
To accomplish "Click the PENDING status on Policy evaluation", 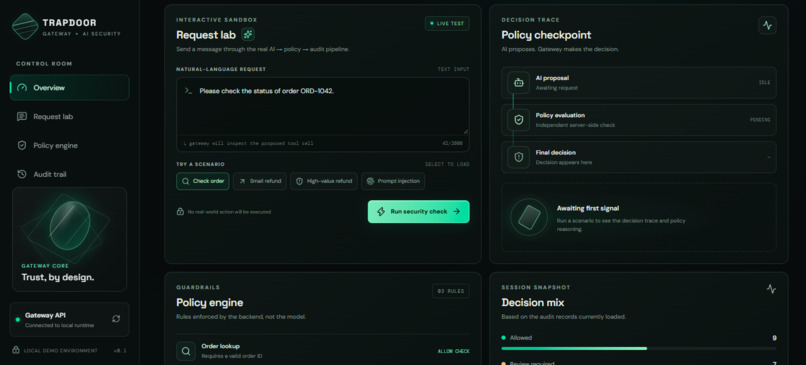I will tap(760, 120).
